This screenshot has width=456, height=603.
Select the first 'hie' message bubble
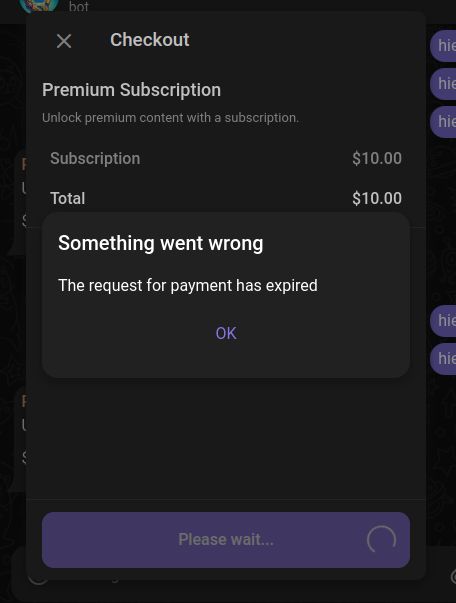click(x=443, y=46)
